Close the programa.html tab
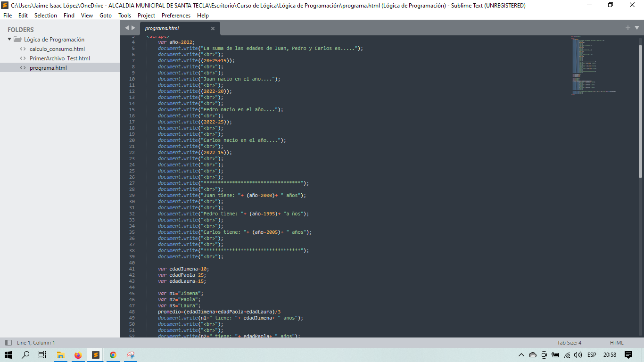 point(213,29)
